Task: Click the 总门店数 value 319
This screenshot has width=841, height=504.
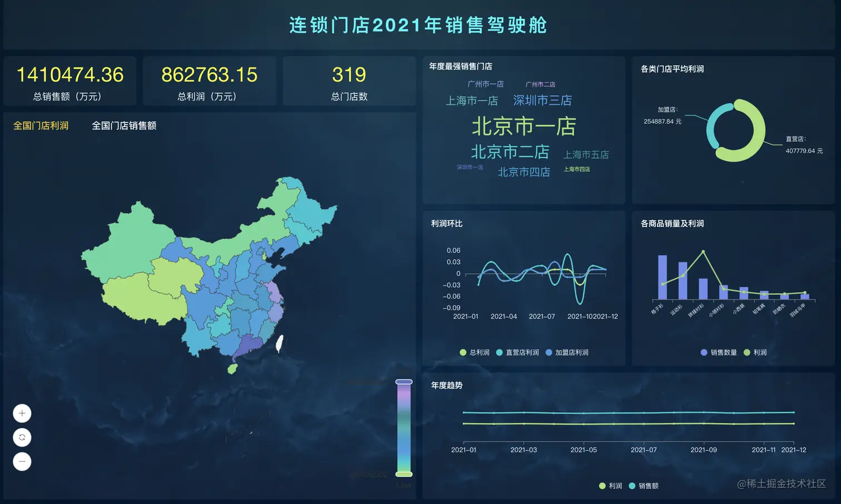Action: 349,75
